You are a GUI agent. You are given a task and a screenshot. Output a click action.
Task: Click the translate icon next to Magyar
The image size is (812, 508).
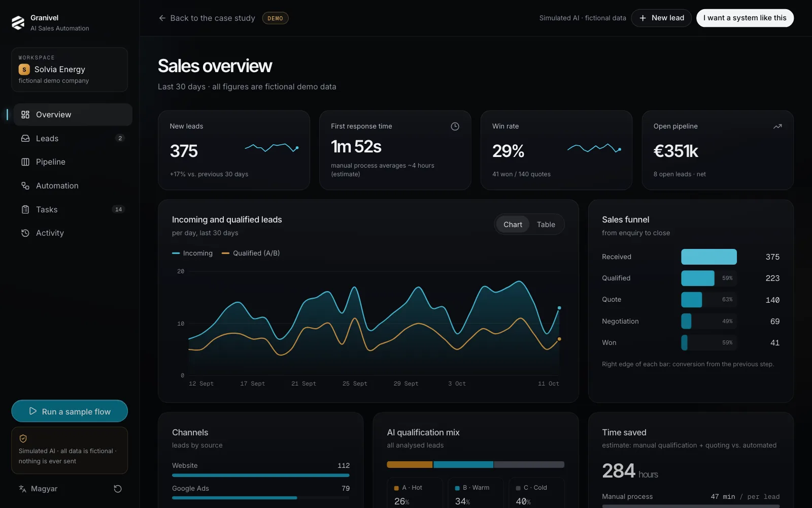click(22, 489)
